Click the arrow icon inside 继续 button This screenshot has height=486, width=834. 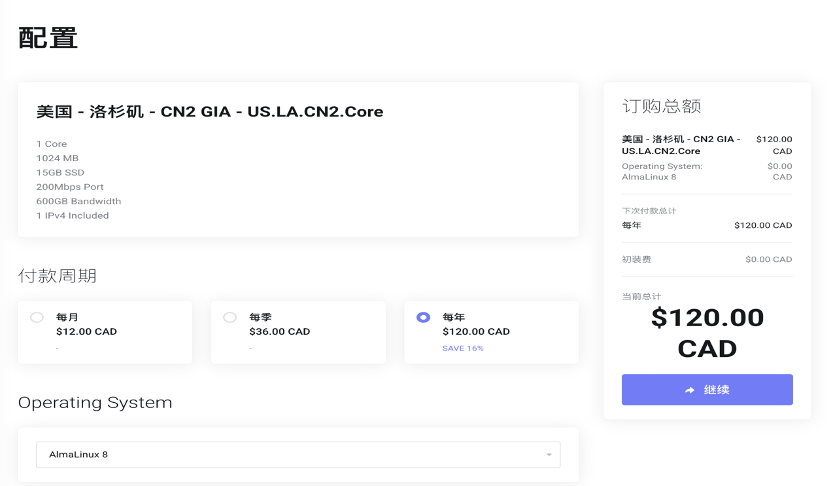coord(690,390)
